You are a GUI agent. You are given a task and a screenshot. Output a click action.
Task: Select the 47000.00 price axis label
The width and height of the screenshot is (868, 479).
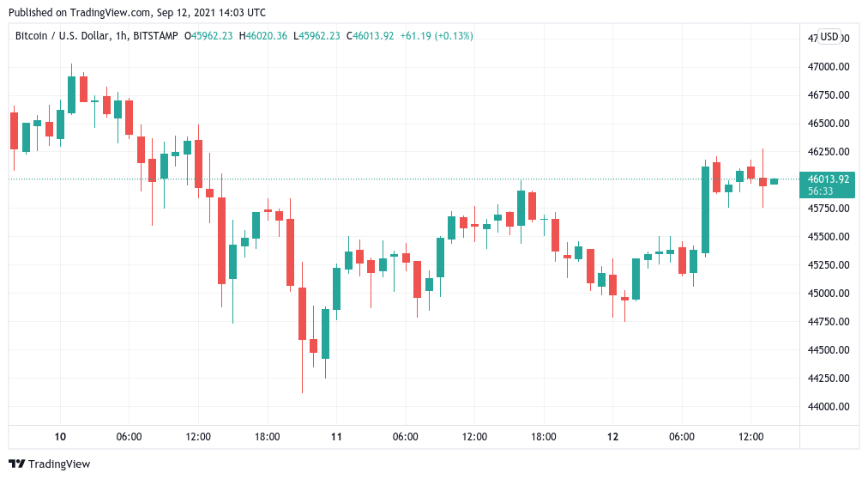pos(829,66)
